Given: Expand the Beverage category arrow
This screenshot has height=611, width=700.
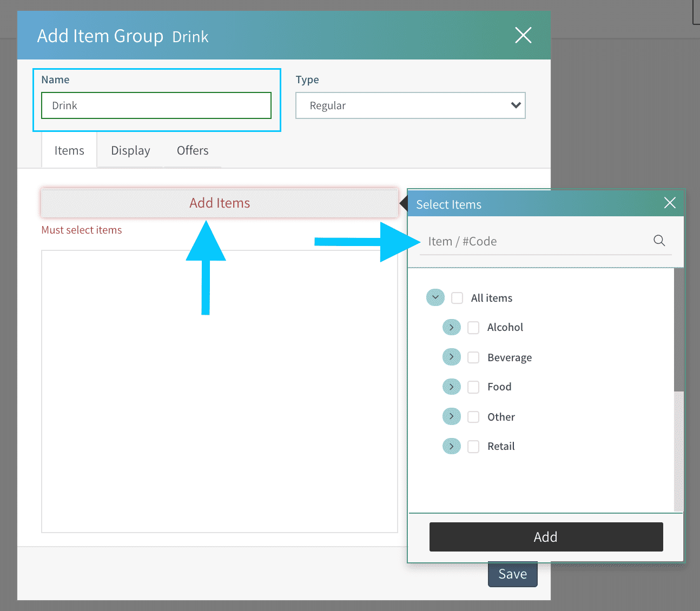Looking at the screenshot, I should [451, 357].
